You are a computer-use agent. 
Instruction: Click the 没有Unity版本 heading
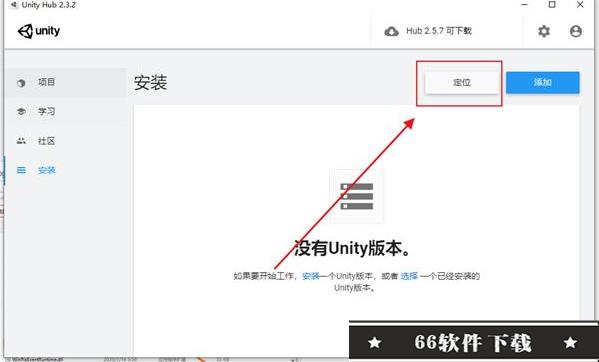coord(353,249)
